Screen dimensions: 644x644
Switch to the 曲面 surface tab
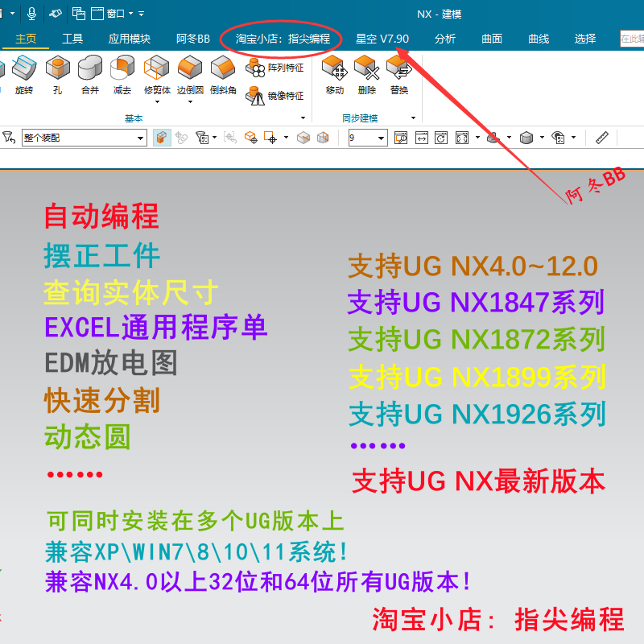492,39
